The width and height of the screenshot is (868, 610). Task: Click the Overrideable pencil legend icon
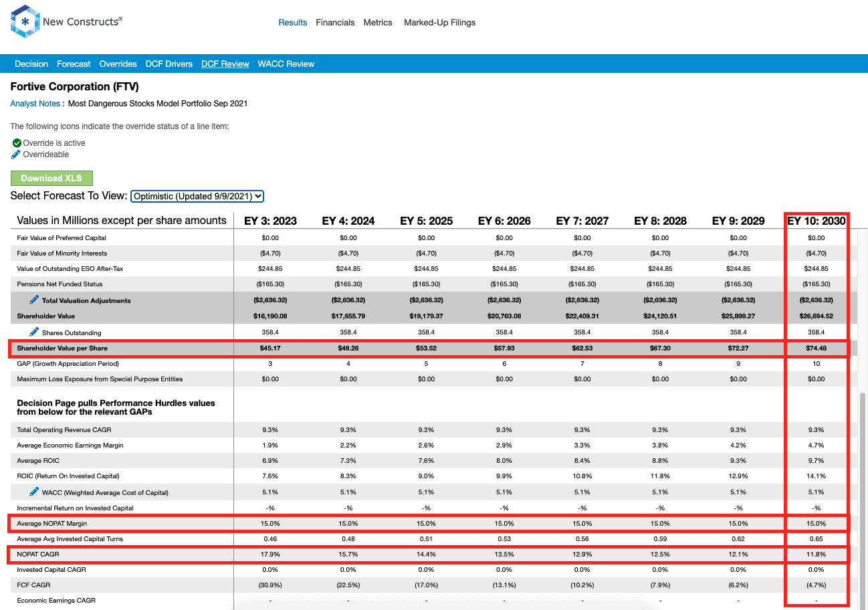(17, 155)
